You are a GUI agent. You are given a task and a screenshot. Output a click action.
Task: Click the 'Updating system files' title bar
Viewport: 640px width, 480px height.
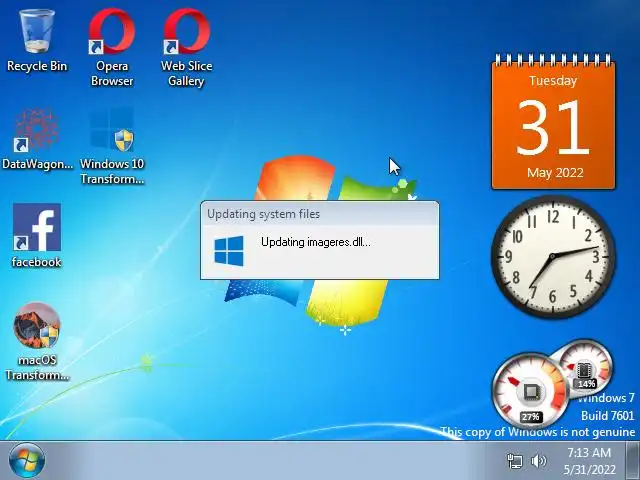[x=320, y=214]
